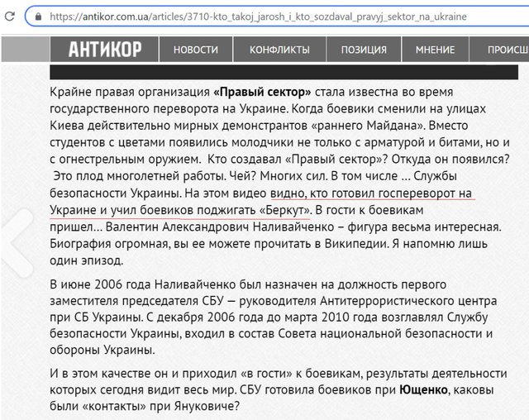Click the bold name Ющенко
Image resolution: width=529 pixels, height=420 pixels.
click(x=426, y=390)
